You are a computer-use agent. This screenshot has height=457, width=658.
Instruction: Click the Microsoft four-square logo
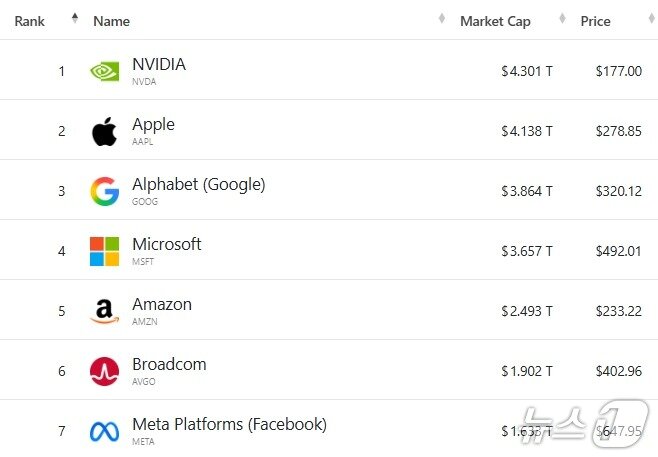click(x=104, y=251)
